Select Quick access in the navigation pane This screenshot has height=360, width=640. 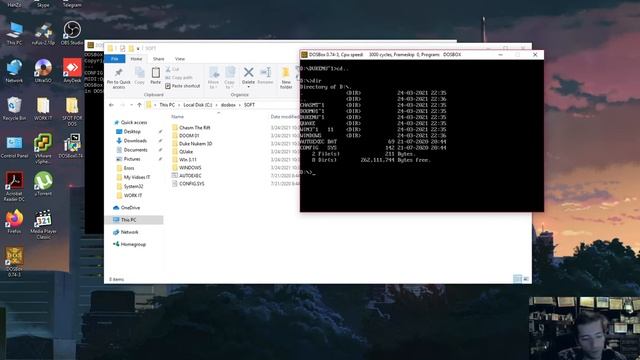134,122
